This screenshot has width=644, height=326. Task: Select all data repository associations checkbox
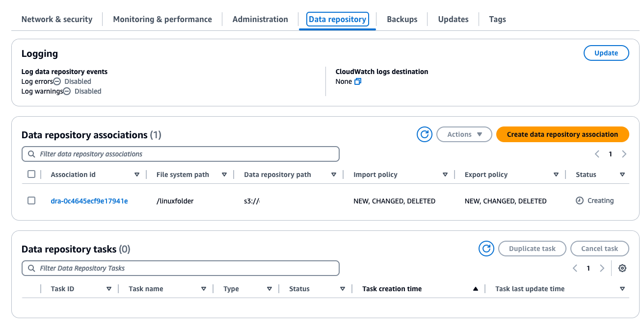31,174
